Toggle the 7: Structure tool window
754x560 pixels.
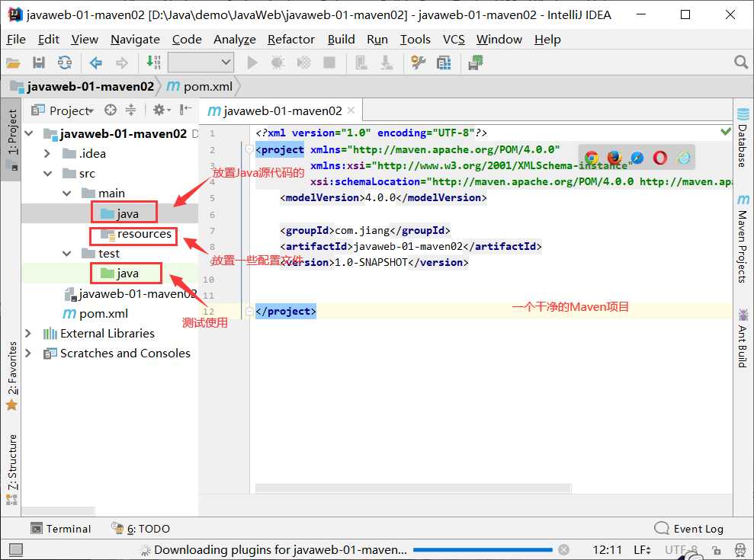tap(12, 469)
